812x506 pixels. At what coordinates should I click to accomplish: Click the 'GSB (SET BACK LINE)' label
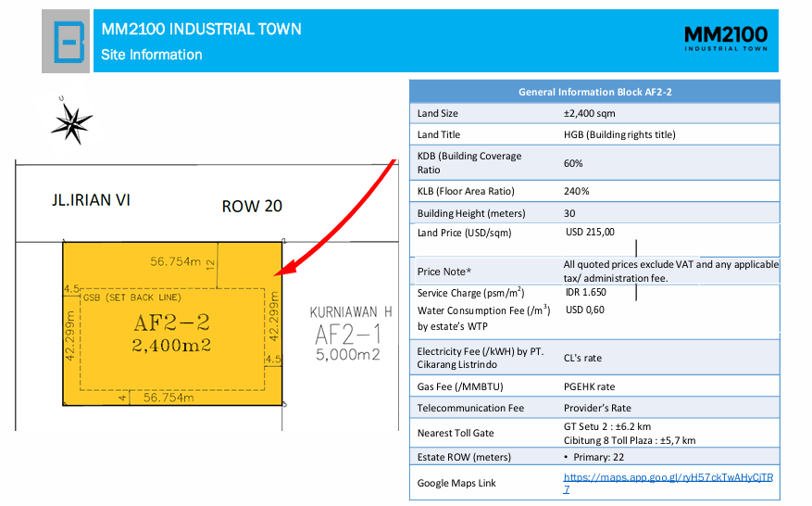132,297
